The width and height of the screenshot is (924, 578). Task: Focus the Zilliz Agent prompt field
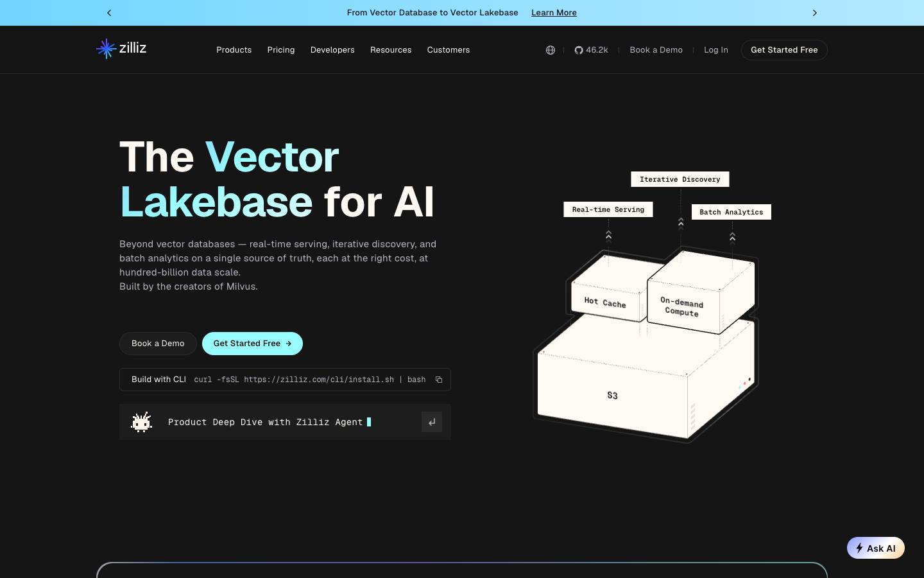click(285, 422)
